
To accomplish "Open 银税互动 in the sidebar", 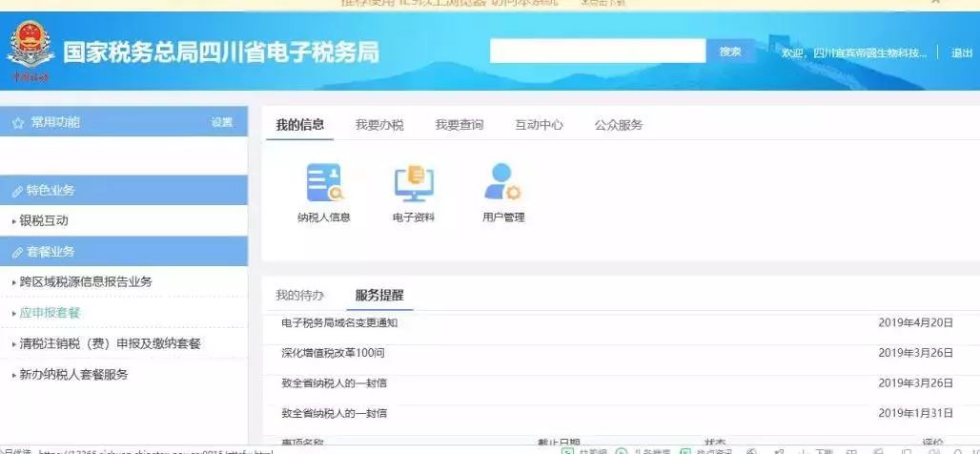I will (x=44, y=220).
